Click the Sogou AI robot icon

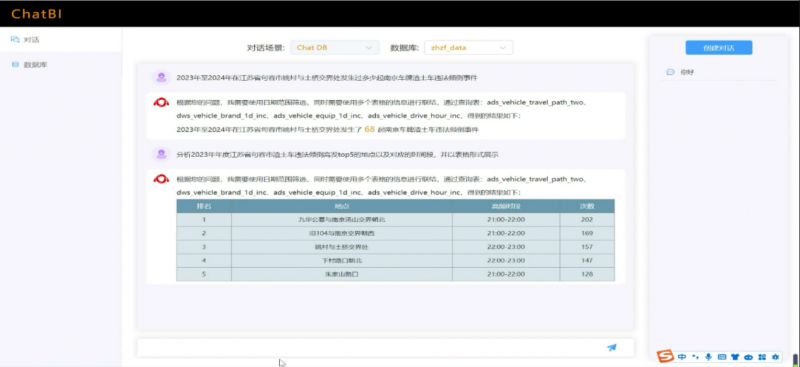(748, 357)
